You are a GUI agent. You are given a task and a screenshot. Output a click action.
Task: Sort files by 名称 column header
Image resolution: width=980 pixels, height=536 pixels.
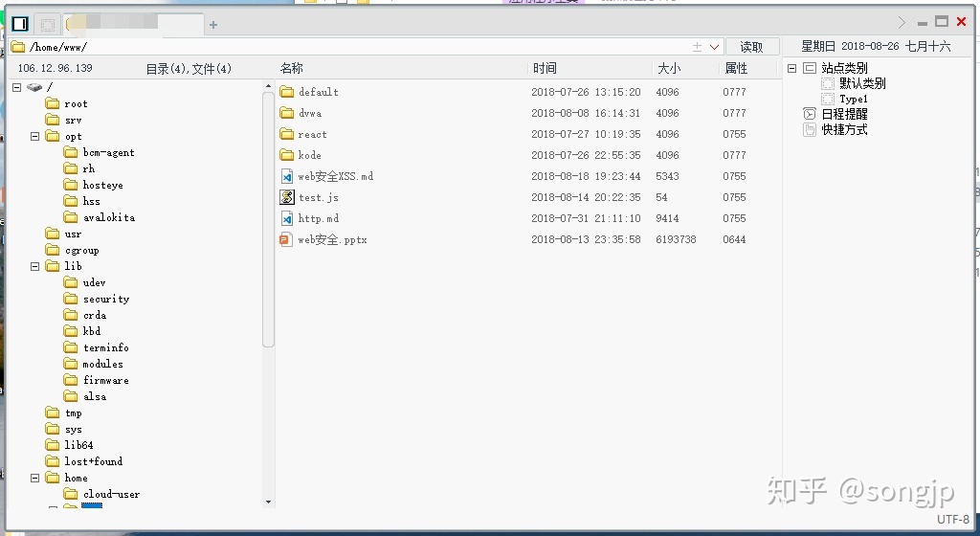click(x=292, y=68)
